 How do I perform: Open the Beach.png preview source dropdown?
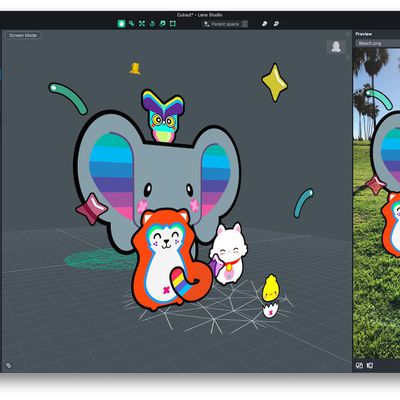377,43
